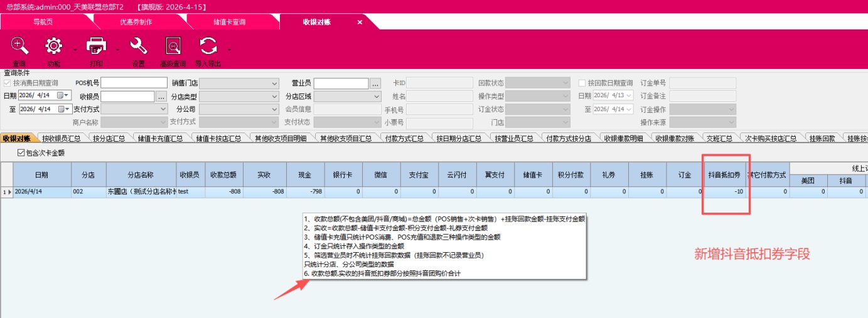Expand the 分公司 combo box
This screenshot has height=318, width=868.
[274, 109]
